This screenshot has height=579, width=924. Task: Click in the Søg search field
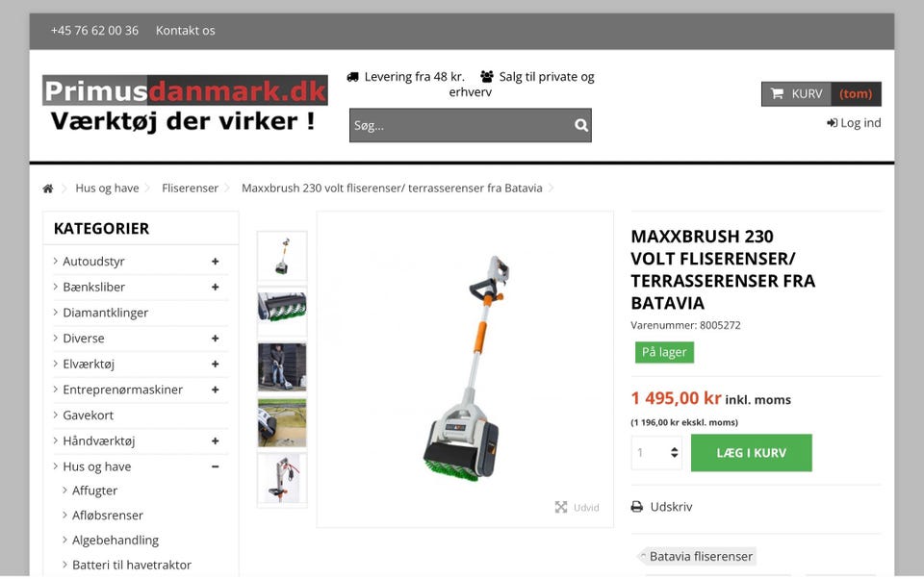(461, 125)
